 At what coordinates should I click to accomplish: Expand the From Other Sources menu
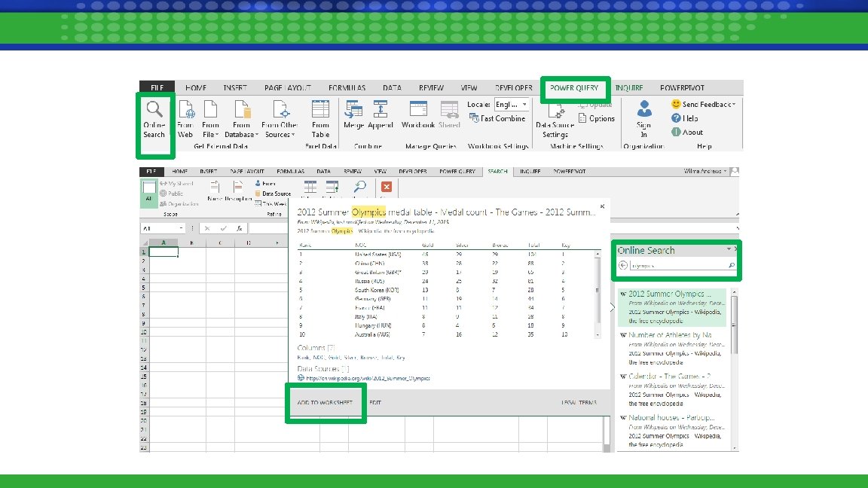(x=280, y=120)
